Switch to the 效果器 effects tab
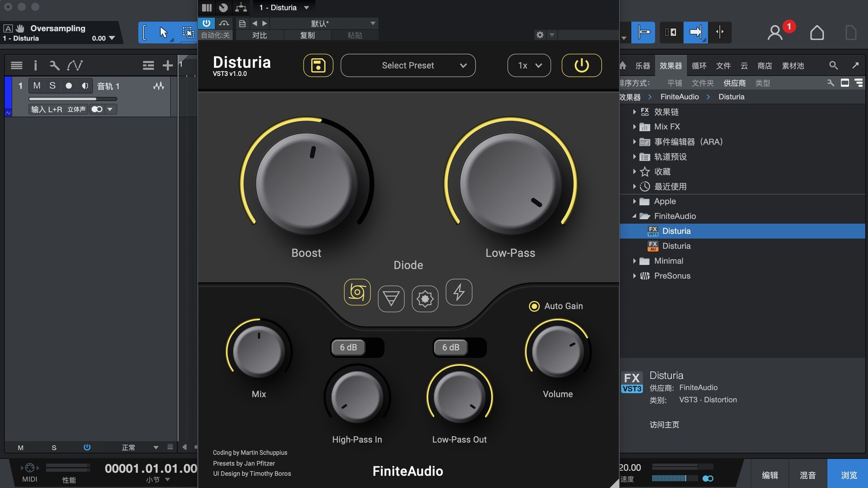The height and width of the screenshot is (488, 868). 671,66
